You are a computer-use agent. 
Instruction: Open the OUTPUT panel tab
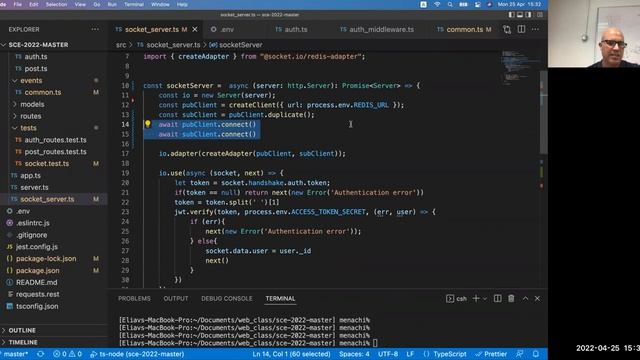click(176, 299)
